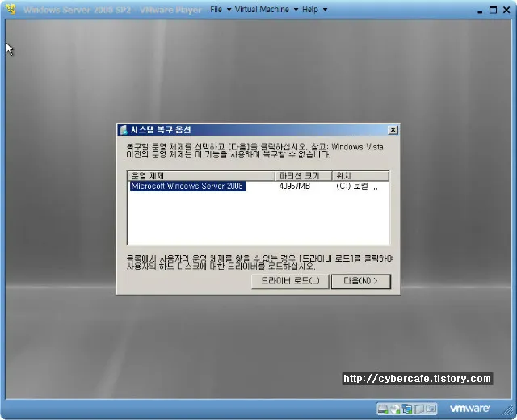Click the display device icon in status bar
This screenshot has width=517, height=420.
(431, 409)
